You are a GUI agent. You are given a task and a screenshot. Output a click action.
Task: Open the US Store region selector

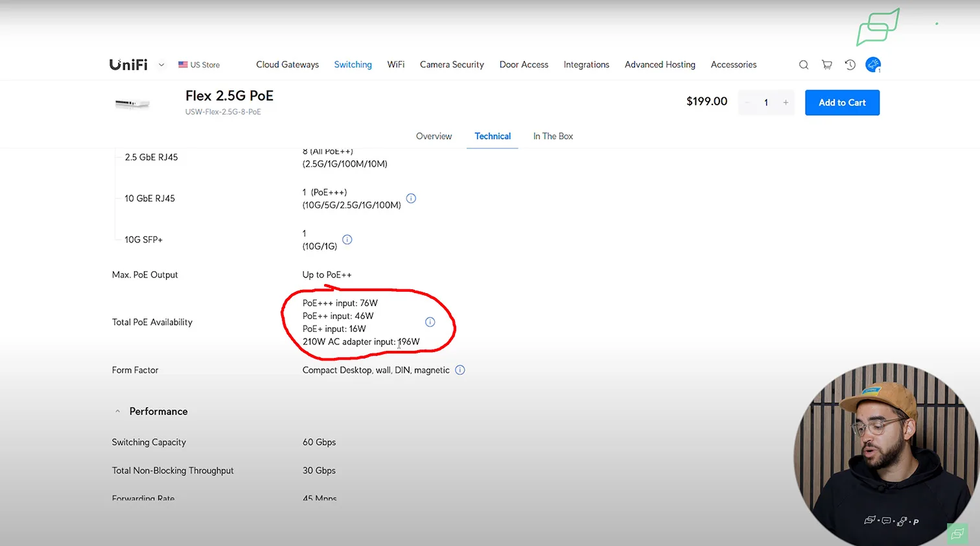(x=199, y=65)
